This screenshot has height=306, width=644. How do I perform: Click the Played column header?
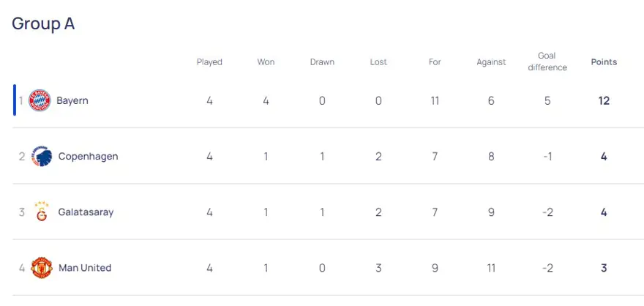tap(209, 62)
